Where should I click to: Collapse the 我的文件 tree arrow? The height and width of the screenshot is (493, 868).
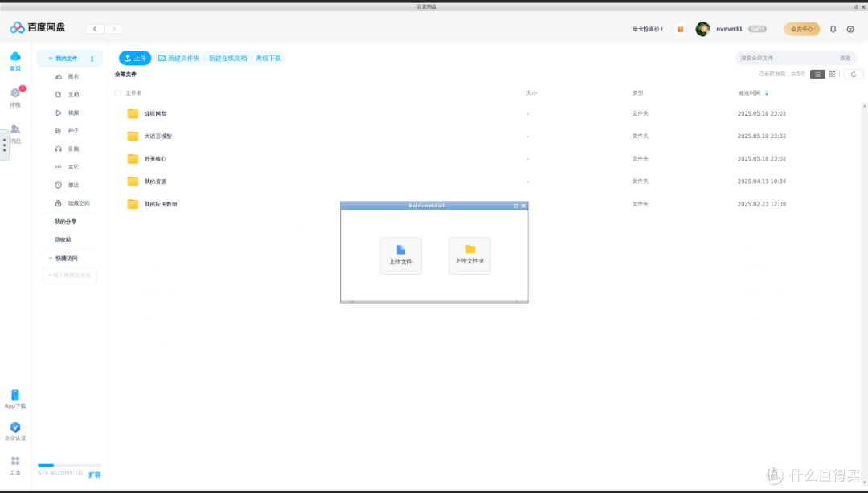click(51, 59)
